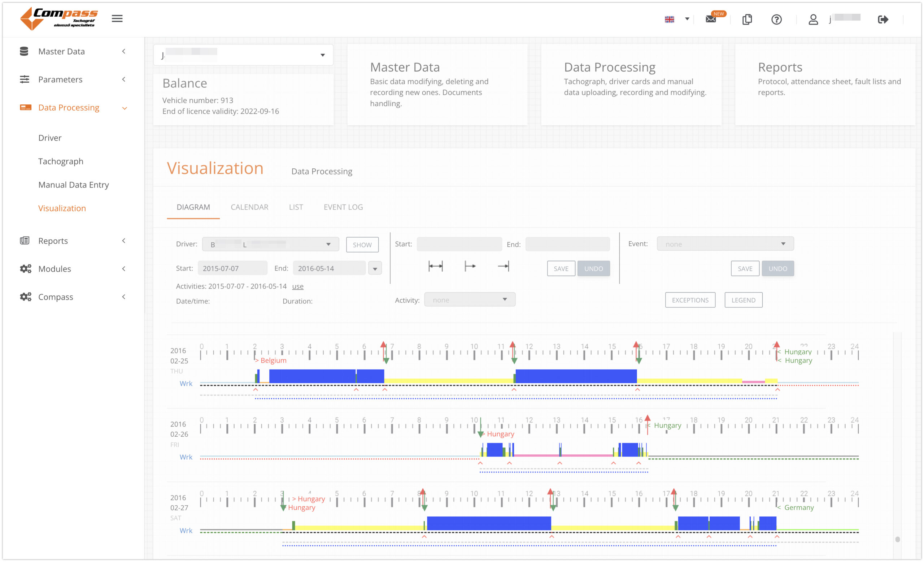Expand the Driver selection dropdown
924x562 pixels.
(270, 245)
